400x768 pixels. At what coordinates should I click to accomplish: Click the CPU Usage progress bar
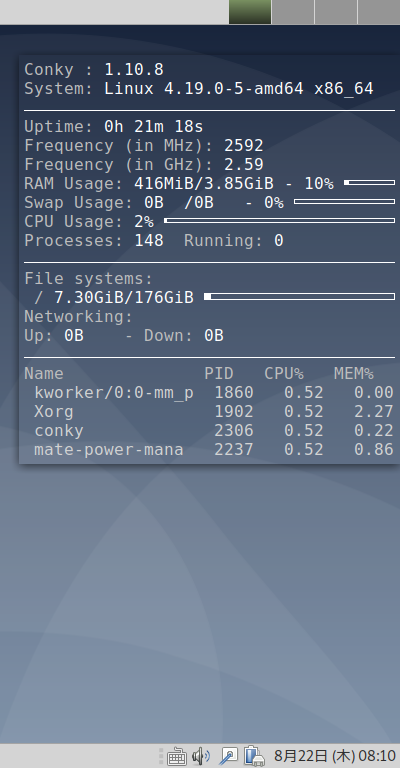(x=279, y=221)
